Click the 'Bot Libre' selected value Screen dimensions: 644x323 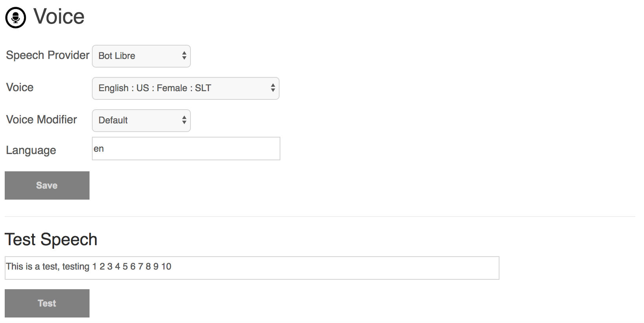117,56
